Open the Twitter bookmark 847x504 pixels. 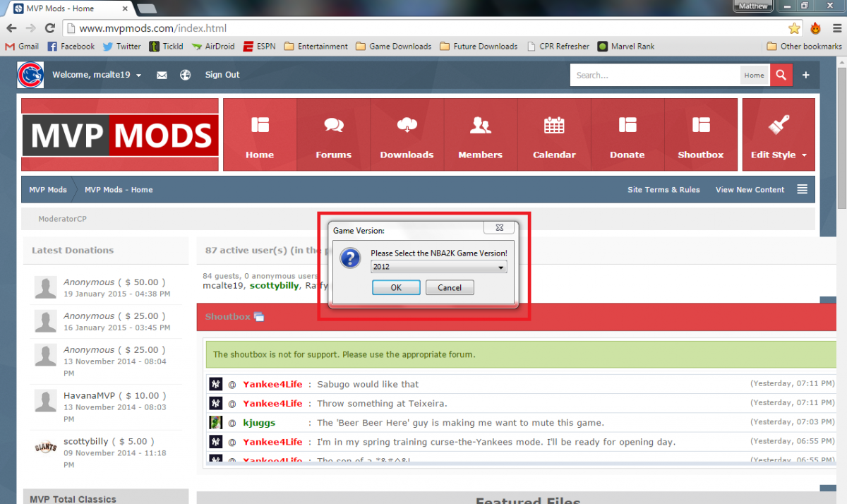[x=121, y=47]
